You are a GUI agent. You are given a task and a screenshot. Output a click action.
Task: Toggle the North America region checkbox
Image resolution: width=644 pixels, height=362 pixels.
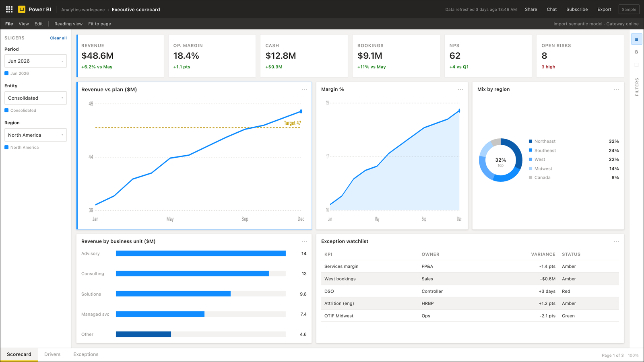tap(6, 147)
